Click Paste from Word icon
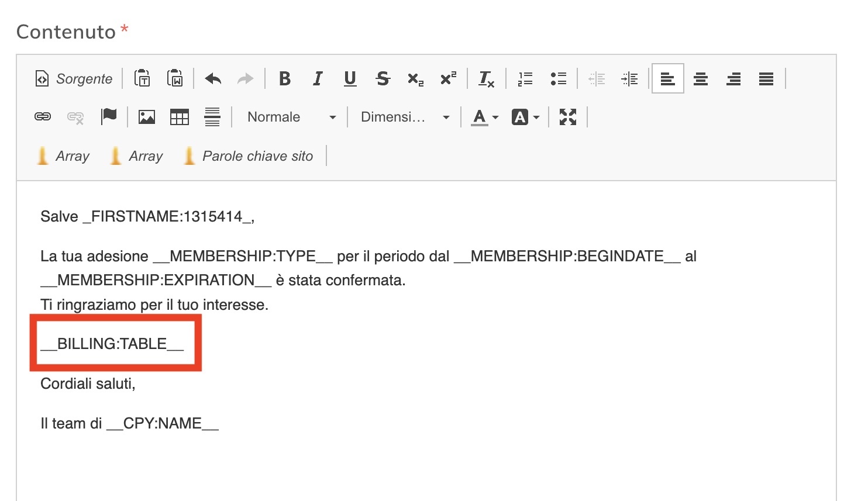868x501 pixels. [175, 78]
